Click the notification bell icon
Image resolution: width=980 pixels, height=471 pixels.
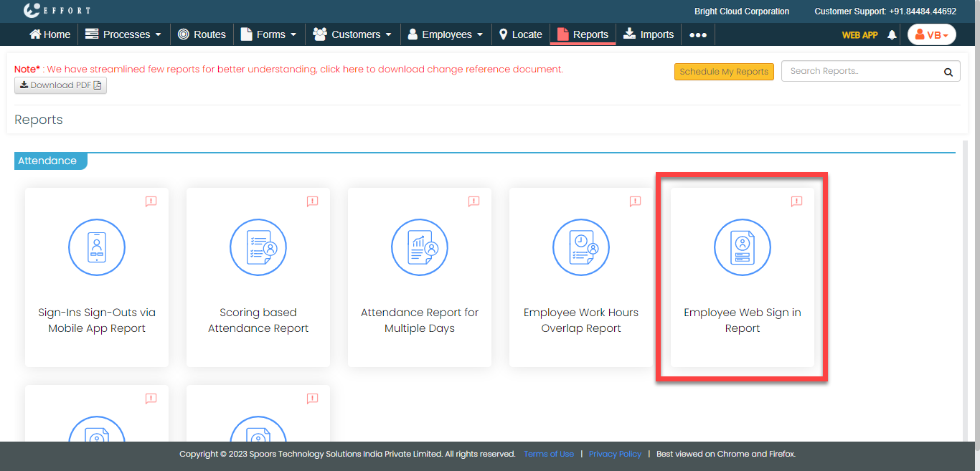(892, 34)
